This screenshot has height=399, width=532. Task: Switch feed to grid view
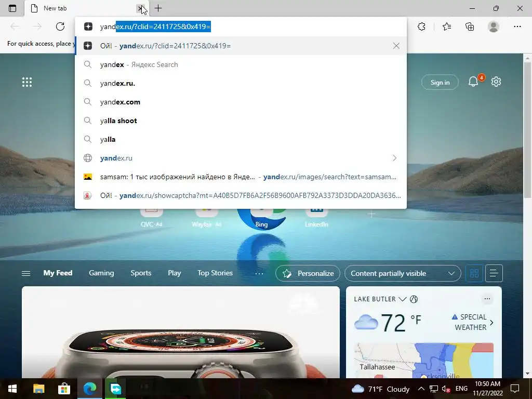click(474, 273)
